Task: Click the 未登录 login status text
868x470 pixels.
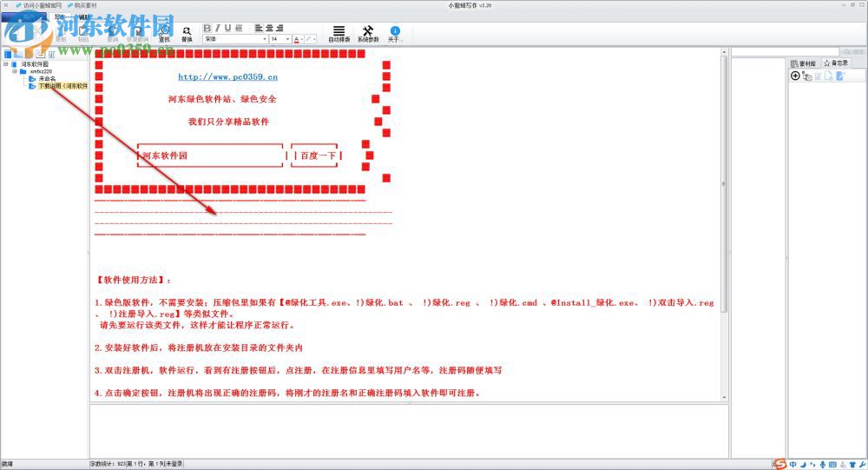Action: (174, 464)
